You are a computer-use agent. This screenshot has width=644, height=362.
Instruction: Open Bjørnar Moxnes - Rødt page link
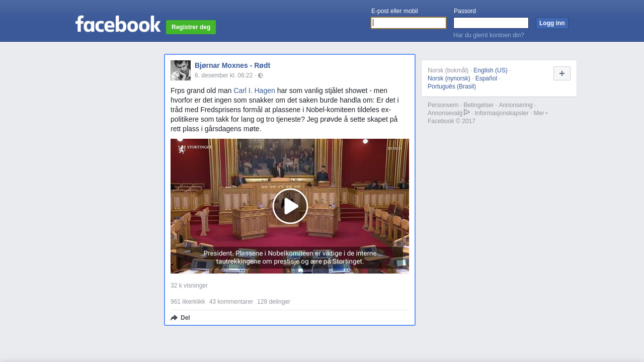pyautogui.click(x=232, y=65)
